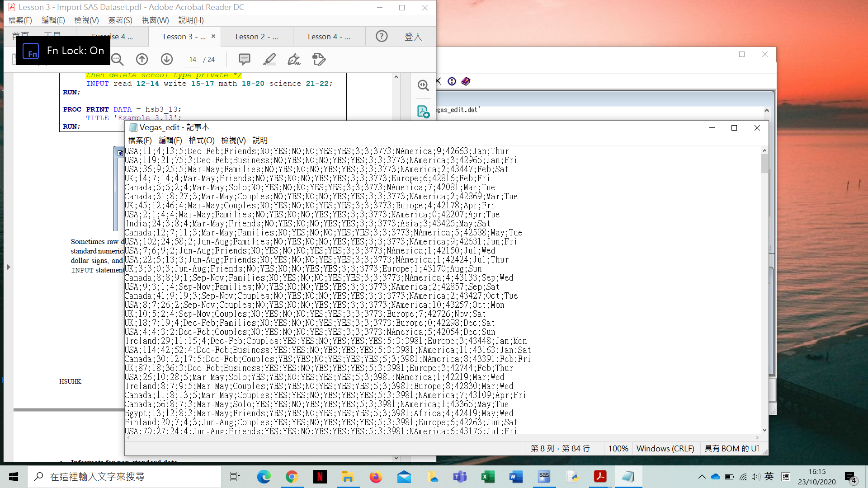Switch to the Lesson 4 tab
Image resolution: width=868 pixels, height=488 pixels.
tap(329, 37)
